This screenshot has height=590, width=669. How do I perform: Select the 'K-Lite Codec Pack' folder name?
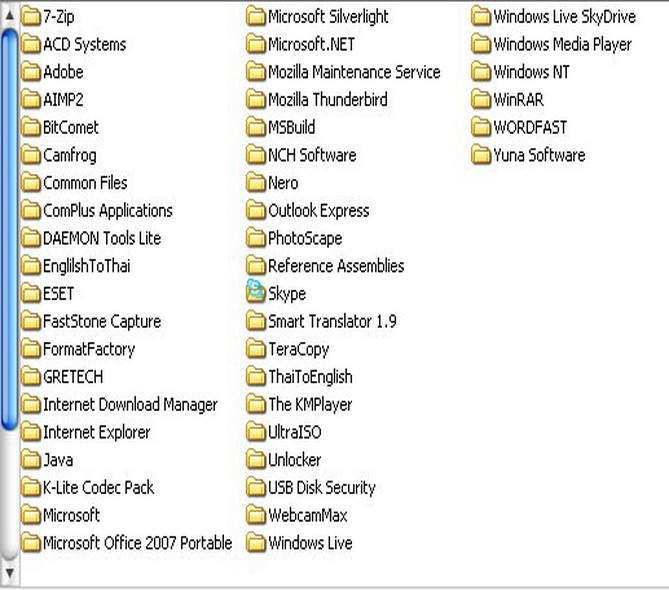[x=99, y=488]
